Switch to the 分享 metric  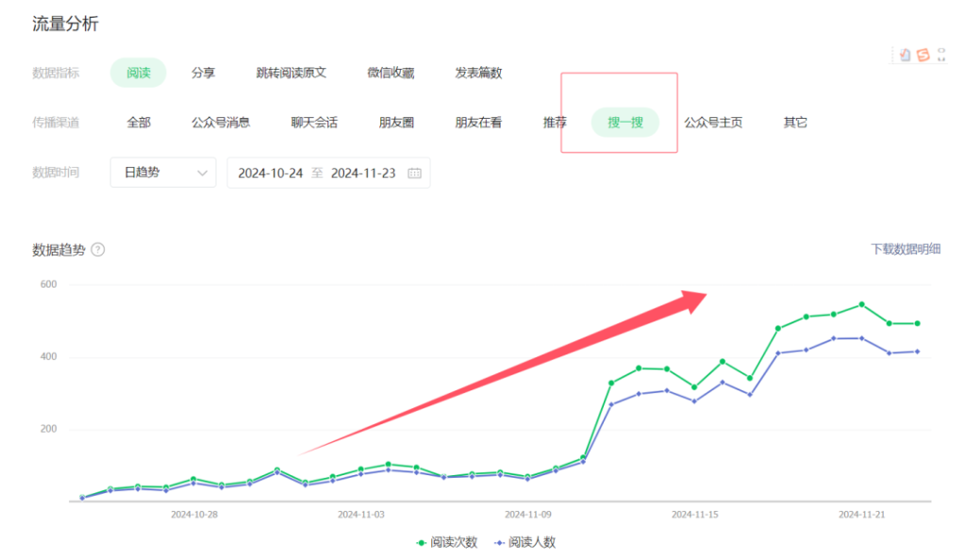[x=203, y=73]
